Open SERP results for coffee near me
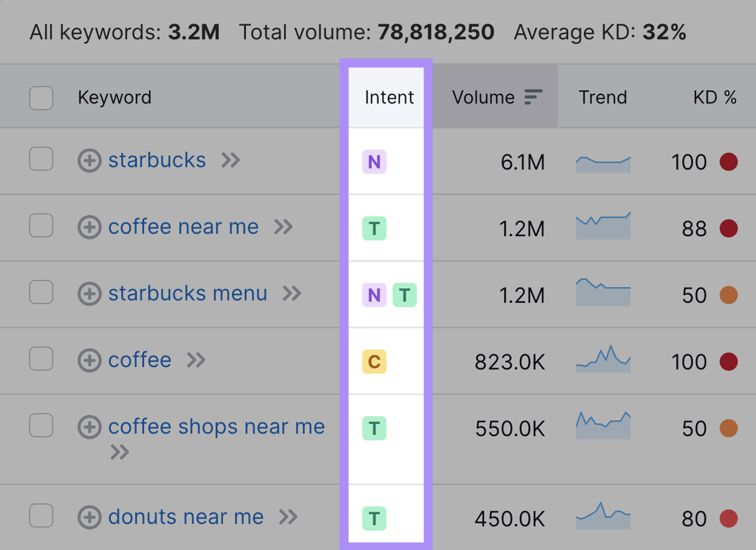This screenshot has width=756, height=550. click(x=283, y=227)
